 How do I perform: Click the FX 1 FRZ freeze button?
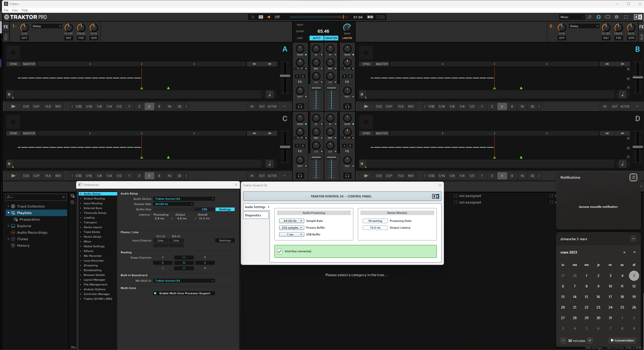coord(81,38)
